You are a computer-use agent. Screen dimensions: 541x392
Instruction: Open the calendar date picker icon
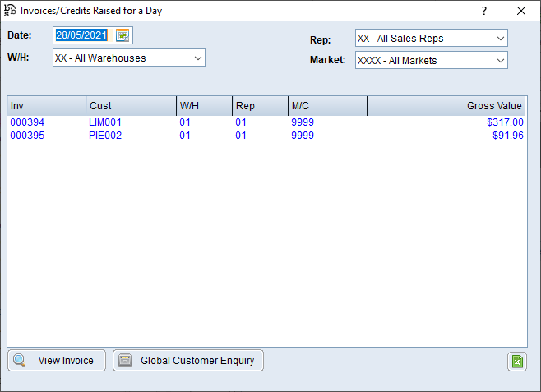pyautogui.click(x=123, y=35)
